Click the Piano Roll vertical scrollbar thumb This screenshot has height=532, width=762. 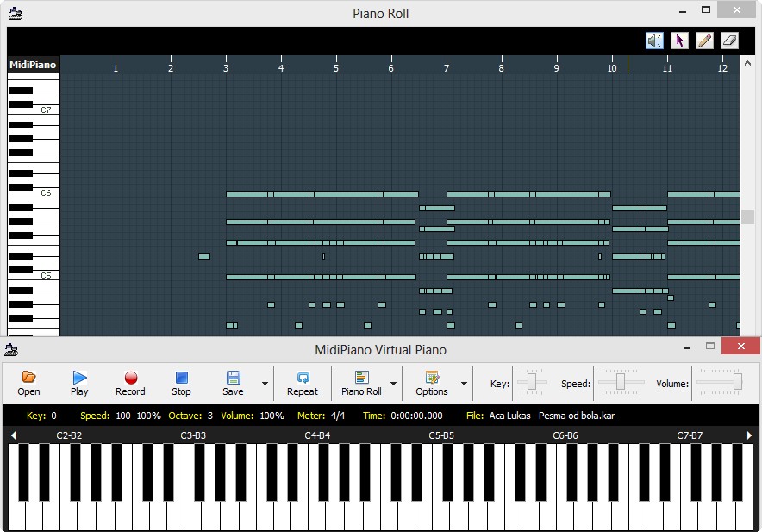click(747, 217)
